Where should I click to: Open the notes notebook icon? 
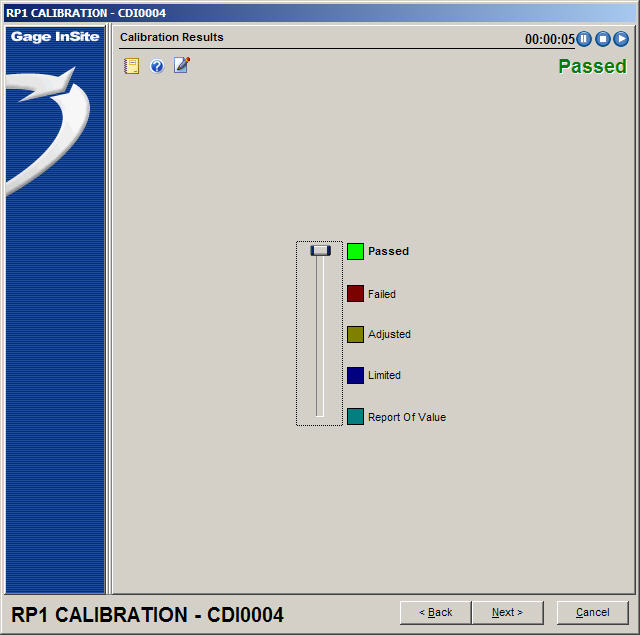point(131,66)
